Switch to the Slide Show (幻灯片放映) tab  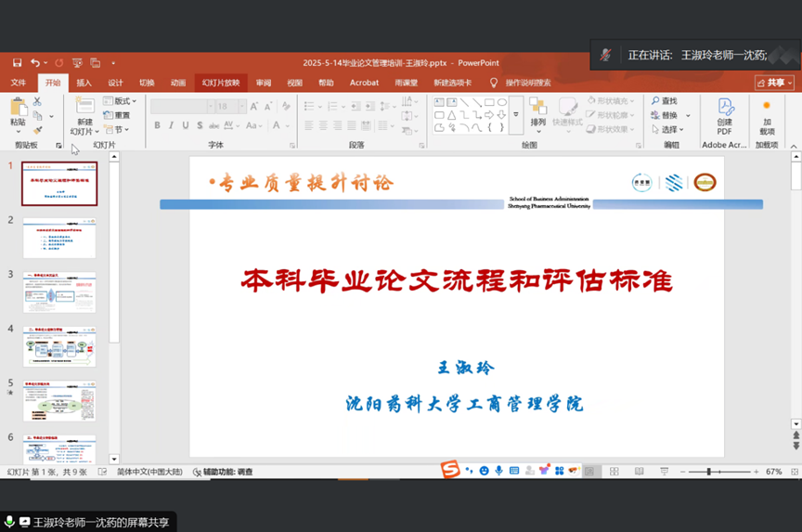[221, 83]
